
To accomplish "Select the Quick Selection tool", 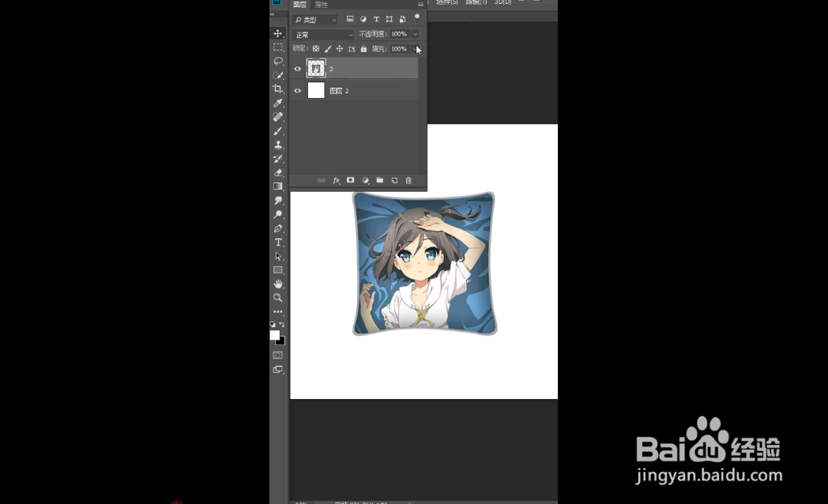I will (x=278, y=75).
